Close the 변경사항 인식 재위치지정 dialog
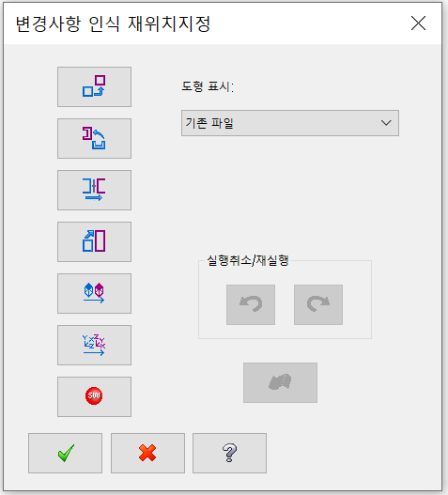The height and width of the screenshot is (495, 448). click(418, 23)
